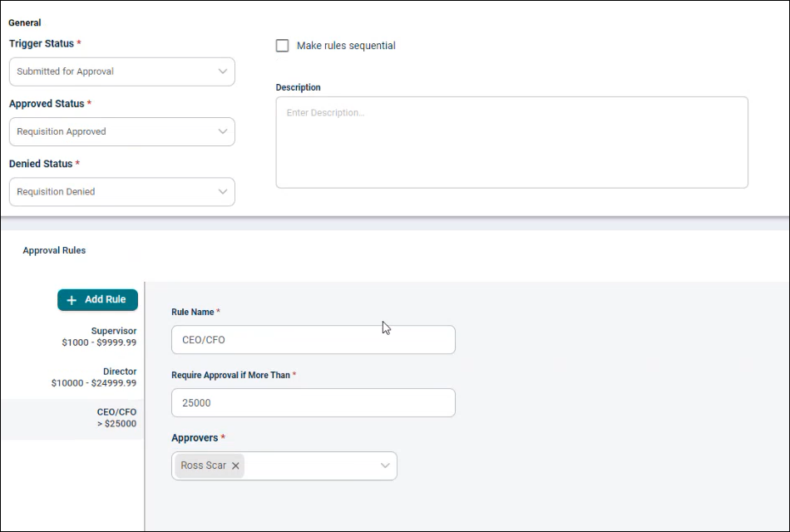Click the Denied Status dropdown arrow
Screen dimensions: 790x532
click(x=223, y=192)
